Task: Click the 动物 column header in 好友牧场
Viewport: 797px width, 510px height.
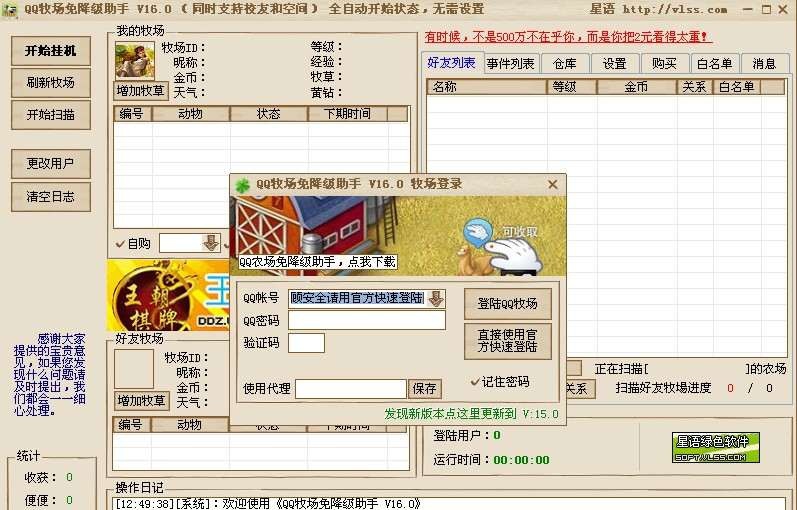Action: coord(190,425)
